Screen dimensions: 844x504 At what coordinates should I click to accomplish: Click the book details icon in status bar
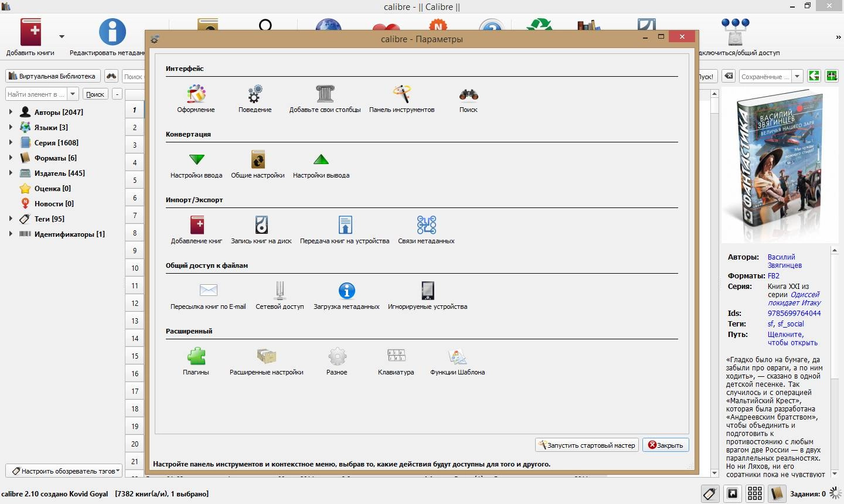[777, 493]
